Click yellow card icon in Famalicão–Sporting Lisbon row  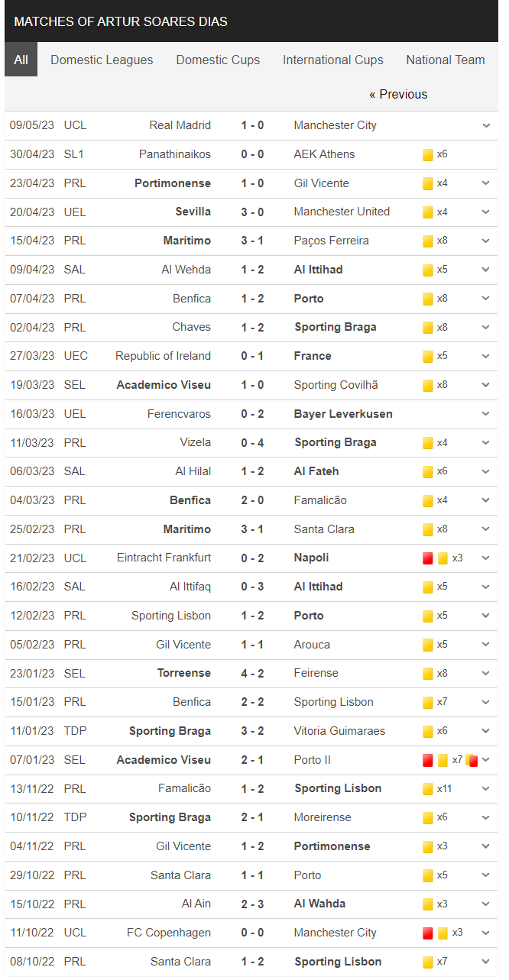pos(428,789)
